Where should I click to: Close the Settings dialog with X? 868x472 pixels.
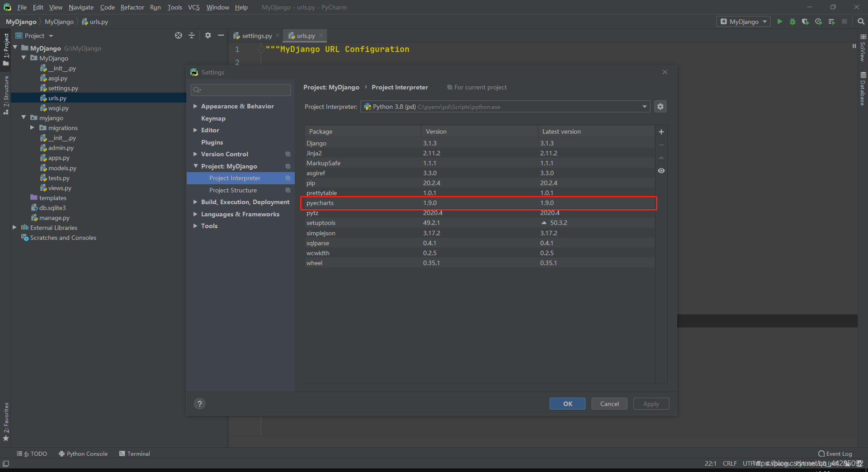665,72
